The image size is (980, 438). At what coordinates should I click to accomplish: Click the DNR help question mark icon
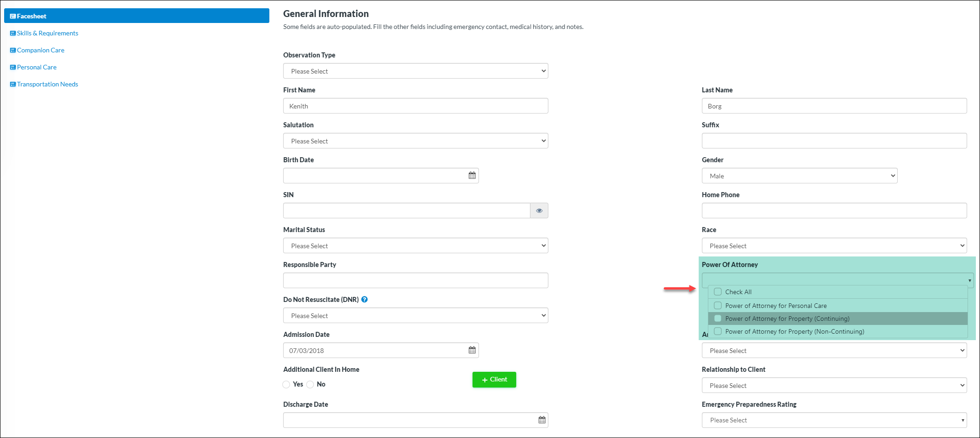tap(364, 300)
